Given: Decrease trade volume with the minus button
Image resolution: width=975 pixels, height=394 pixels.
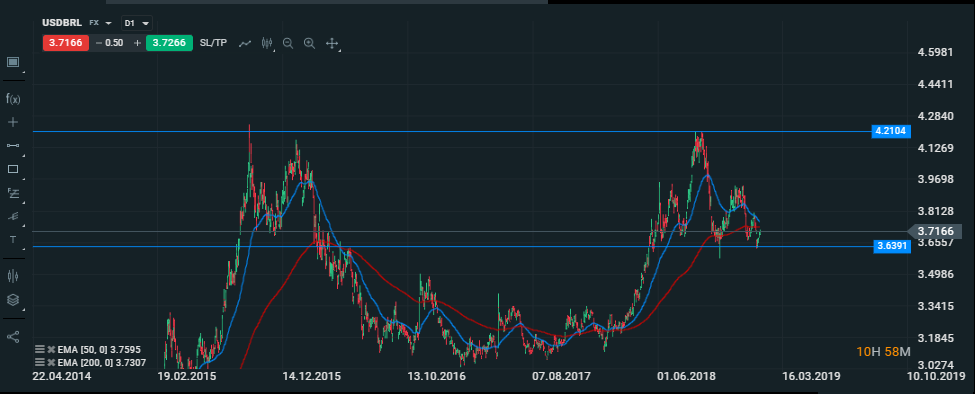Looking at the screenshot, I should (x=98, y=43).
